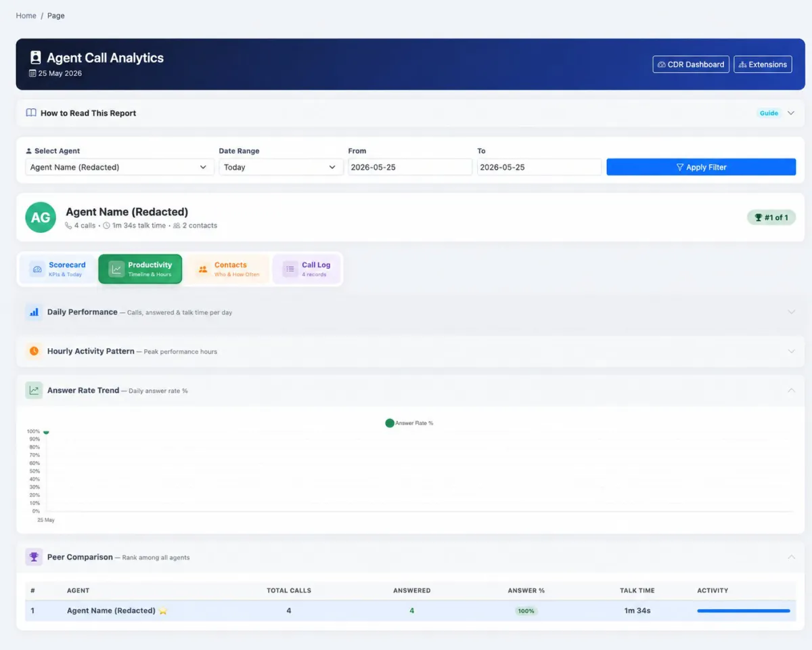812x650 pixels.
Task: Click the people icon beside 2 contacts
Action: [177, 225]
